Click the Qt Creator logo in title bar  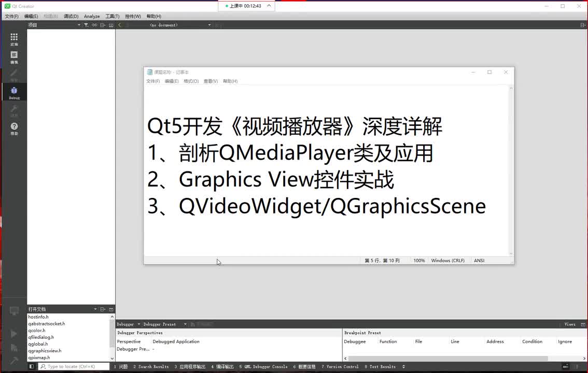[7, 6]
